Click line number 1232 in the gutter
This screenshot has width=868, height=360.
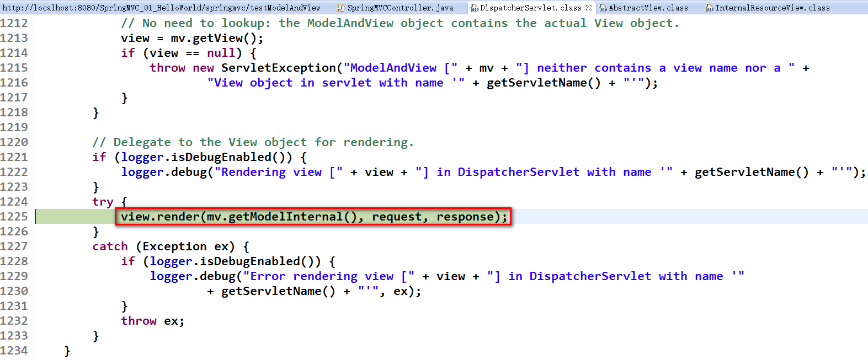coord(14,321)
